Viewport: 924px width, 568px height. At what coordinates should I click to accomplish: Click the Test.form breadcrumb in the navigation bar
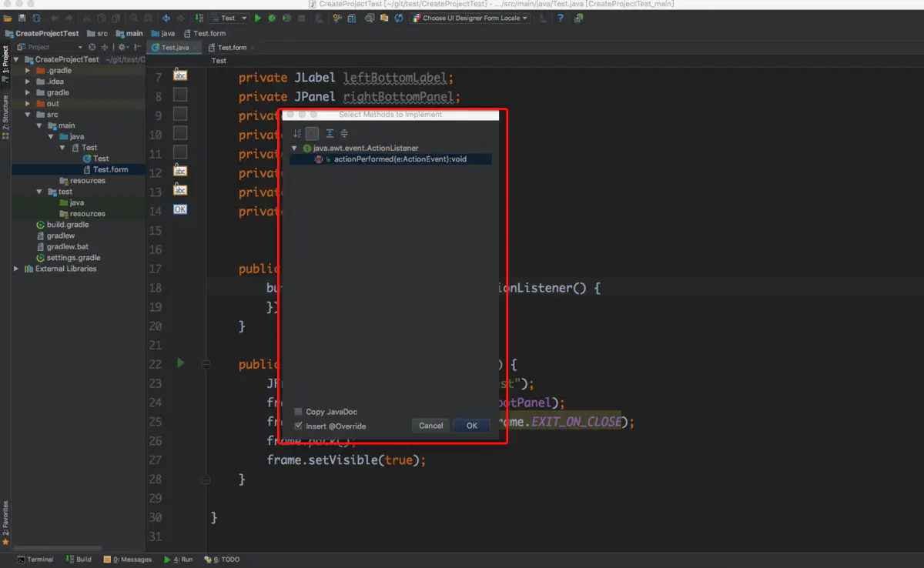(204, 33)
